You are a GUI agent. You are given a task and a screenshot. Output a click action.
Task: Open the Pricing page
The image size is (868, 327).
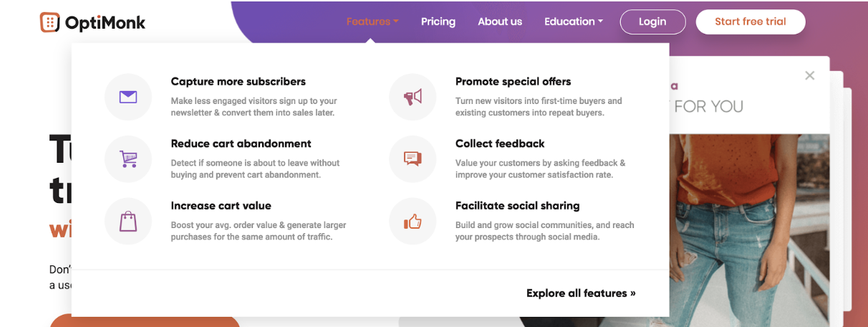438,22
